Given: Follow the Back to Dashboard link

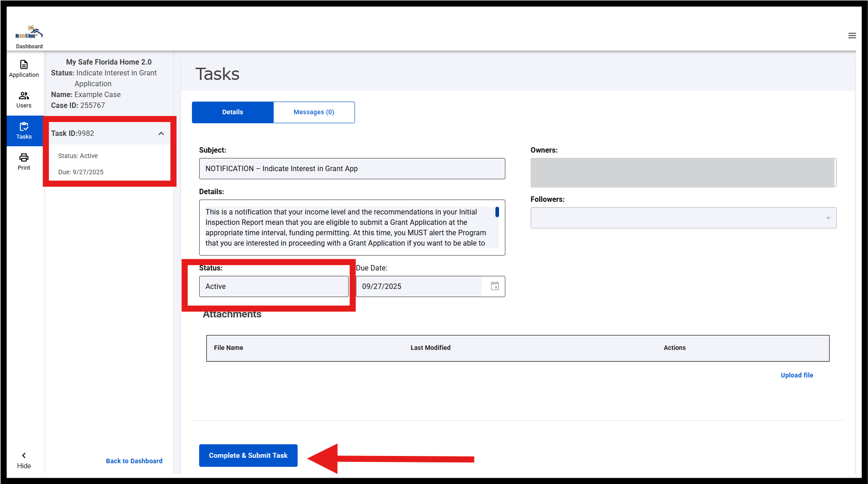Looking at the screenshot, I should pyautogui.click(x=134, y=461).
